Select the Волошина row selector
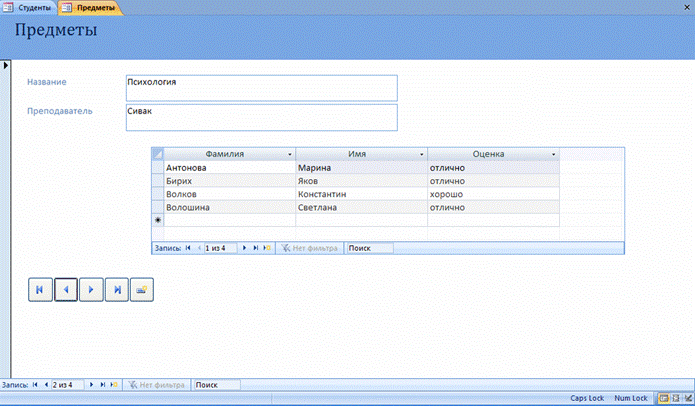The height and width of the screenshot is (406, 695). point(158,207)
